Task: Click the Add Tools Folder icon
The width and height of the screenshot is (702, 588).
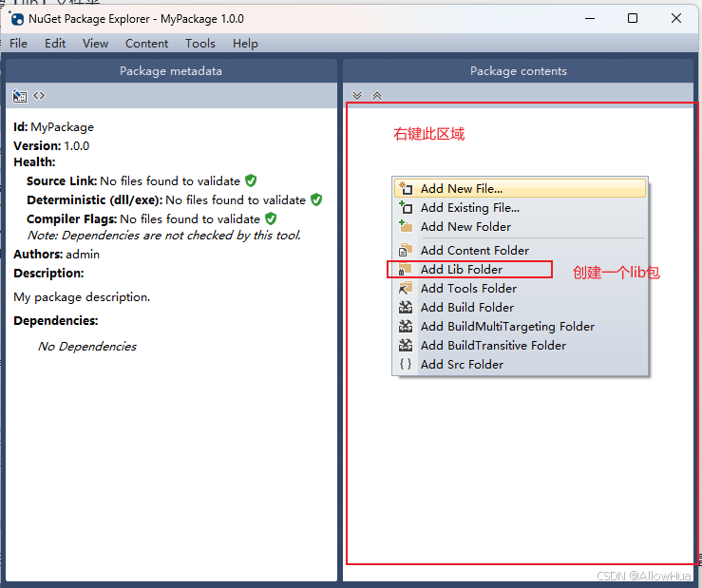Action: tap(406, 288)
